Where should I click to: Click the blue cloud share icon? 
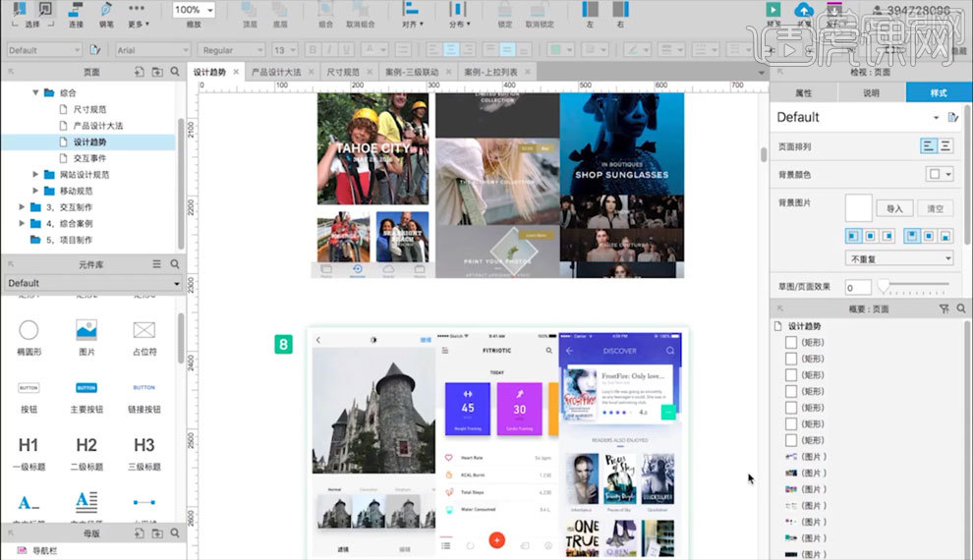click(x=804, y=9)
